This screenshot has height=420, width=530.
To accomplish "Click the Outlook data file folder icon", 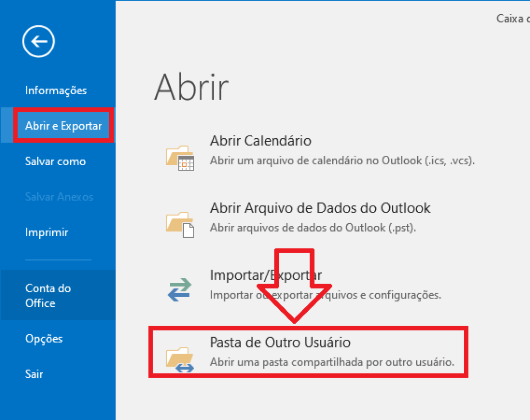I will [x=180, y=225].
